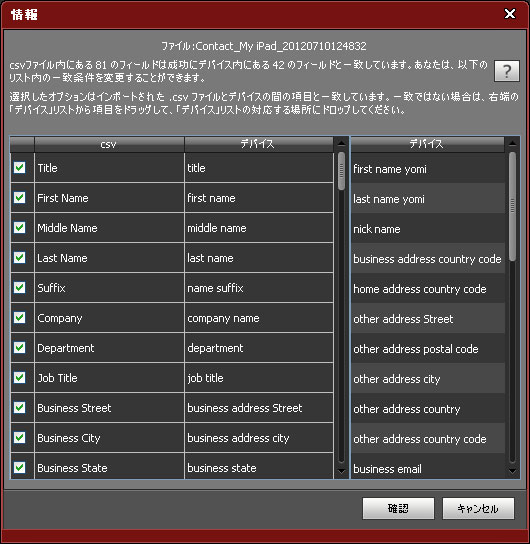Click scroll-up arrow of mapping table
This screenshot has height=544, width=530.
click(x=341, y=143)
